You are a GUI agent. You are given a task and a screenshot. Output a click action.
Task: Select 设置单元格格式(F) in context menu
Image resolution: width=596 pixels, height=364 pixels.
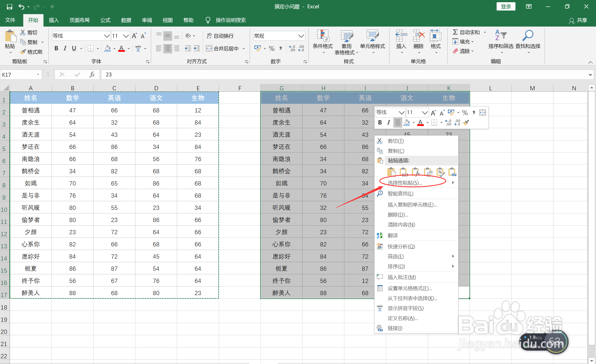tap(410, 288)
